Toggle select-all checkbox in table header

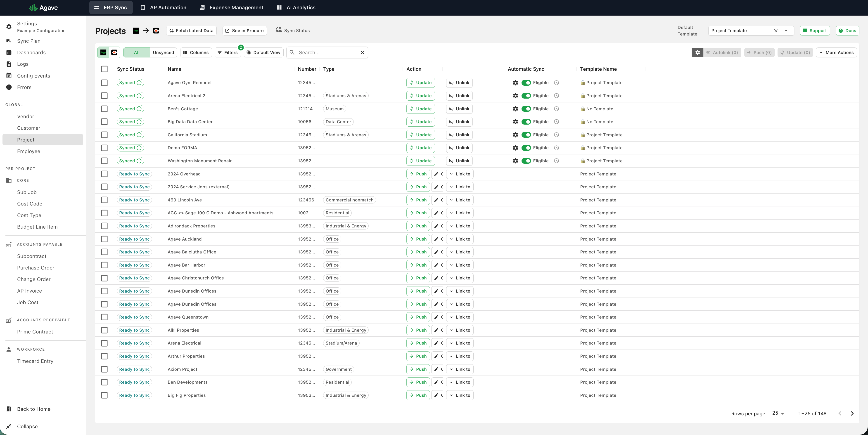[104, 69]
